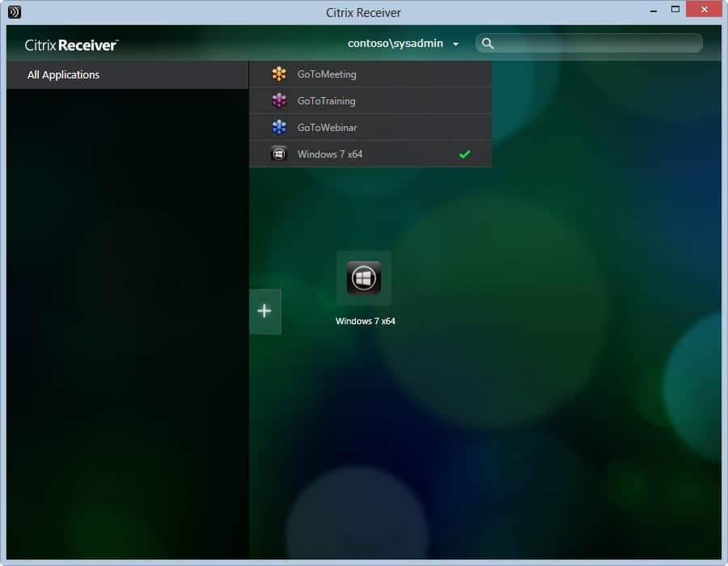Select the All Applications category
Screen dimensions: 728x566
click(128, 74)
